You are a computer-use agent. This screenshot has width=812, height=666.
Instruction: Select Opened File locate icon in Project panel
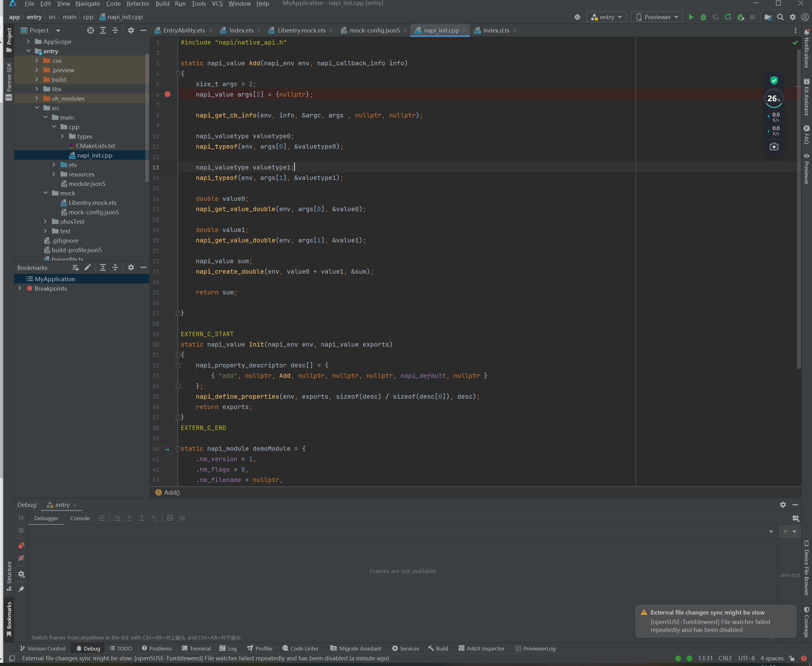click(x=91, y=30)
